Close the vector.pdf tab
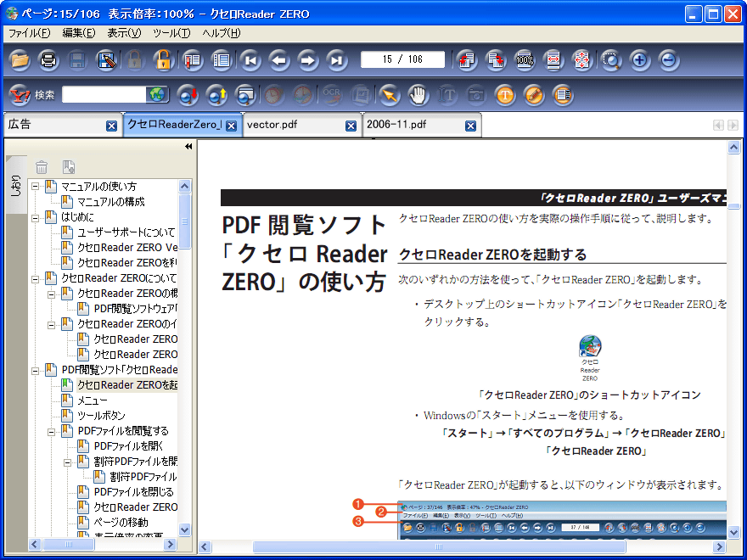Viewport: 747px width, 560px height. point(351,126)
